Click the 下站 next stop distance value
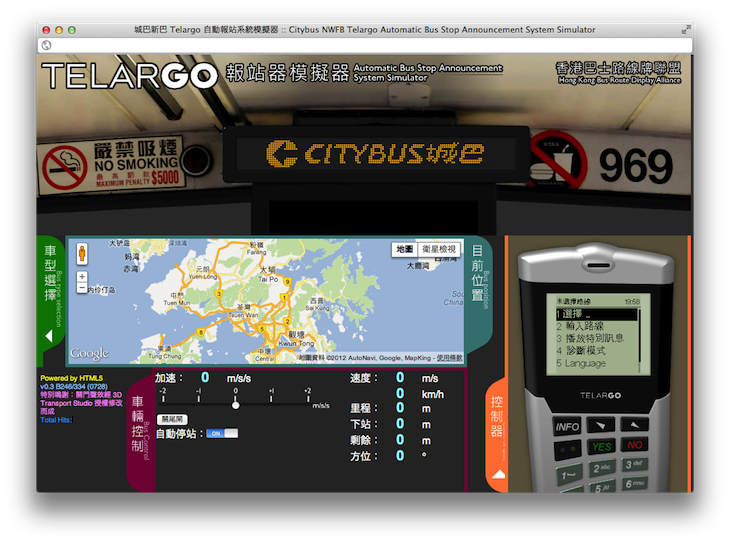 (400, 424)
